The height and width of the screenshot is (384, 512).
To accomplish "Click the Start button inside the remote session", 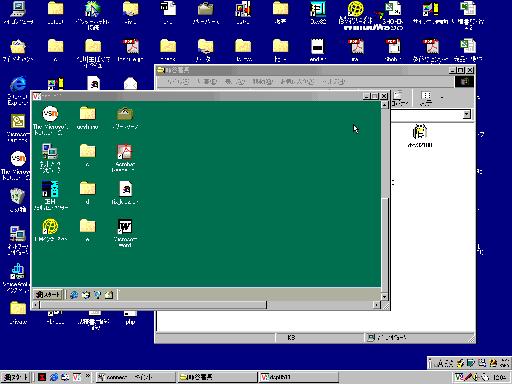I will (x=49, y=295).
